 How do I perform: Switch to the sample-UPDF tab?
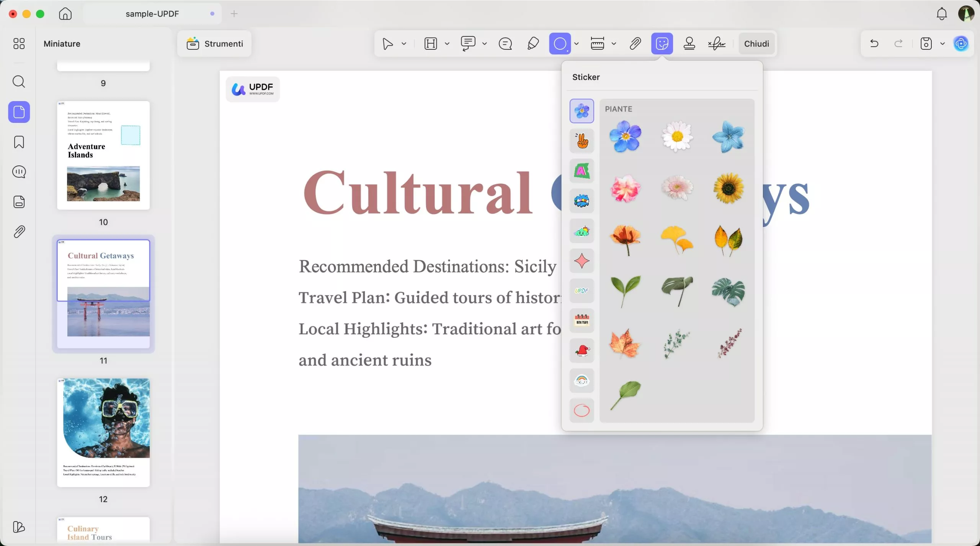152,13
